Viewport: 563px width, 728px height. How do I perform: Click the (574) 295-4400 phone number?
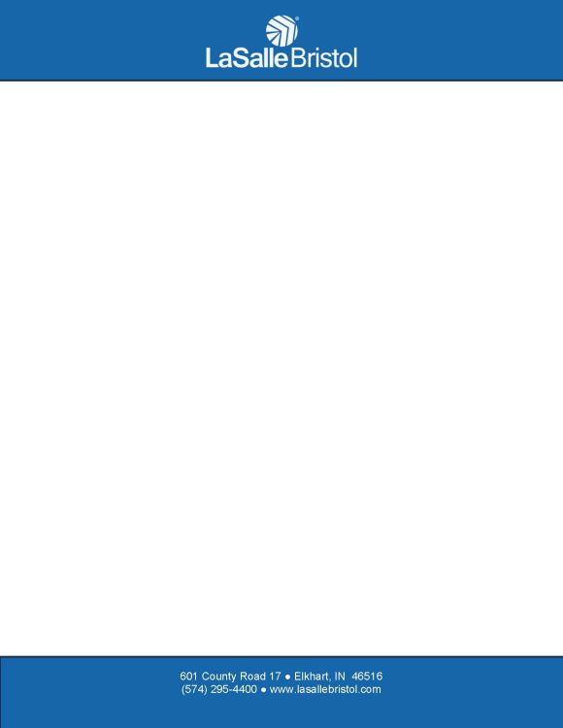[219, 689]
